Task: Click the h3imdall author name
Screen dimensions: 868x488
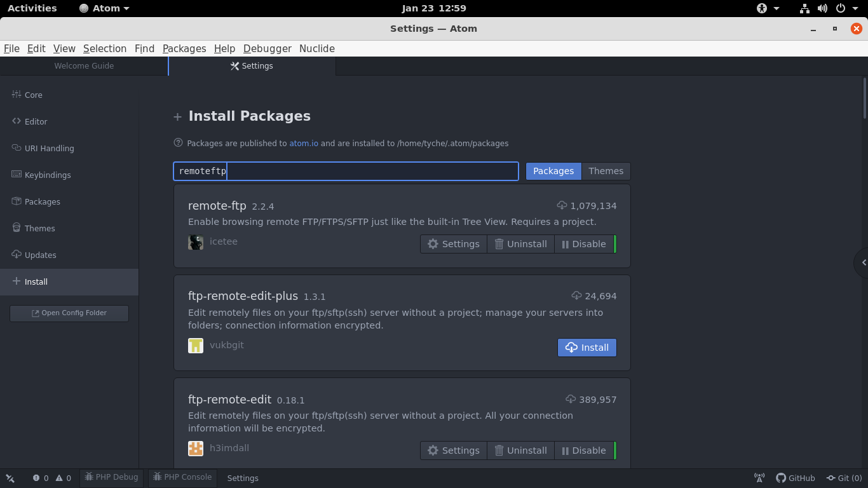Action: tap(229, 448)
